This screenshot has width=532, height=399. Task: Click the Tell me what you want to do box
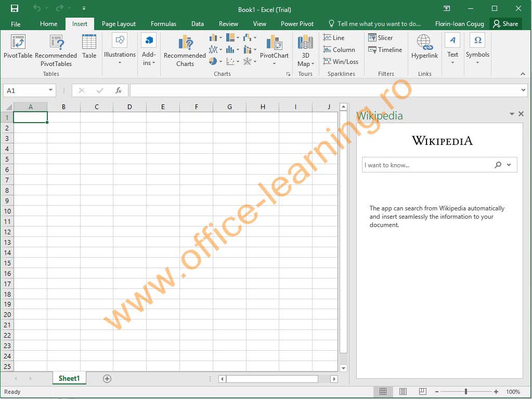[x=375, y=24]
